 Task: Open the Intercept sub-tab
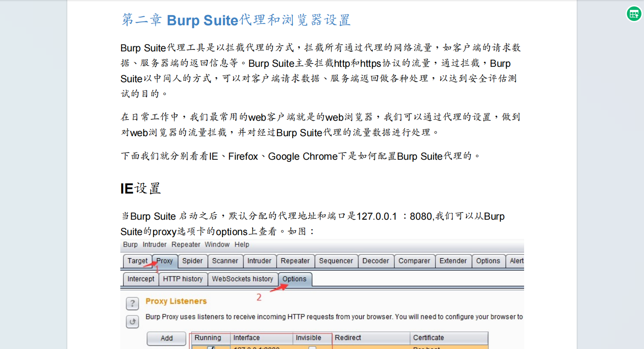[141, 279]
